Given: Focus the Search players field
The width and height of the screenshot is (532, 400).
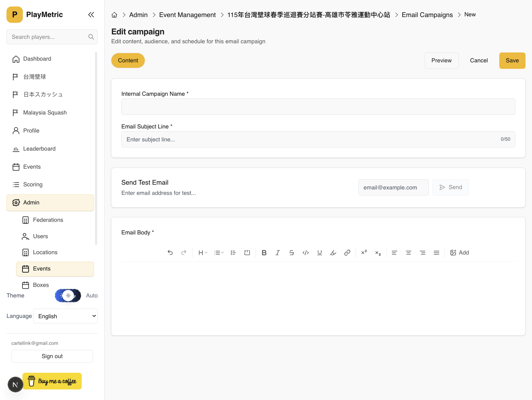Looking at the screenshot, I should 52,37.
